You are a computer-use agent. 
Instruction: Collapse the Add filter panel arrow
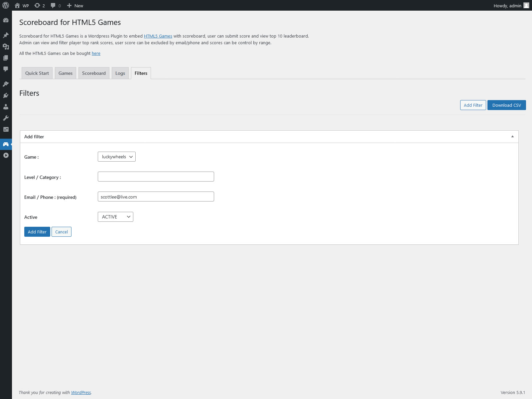512,137
